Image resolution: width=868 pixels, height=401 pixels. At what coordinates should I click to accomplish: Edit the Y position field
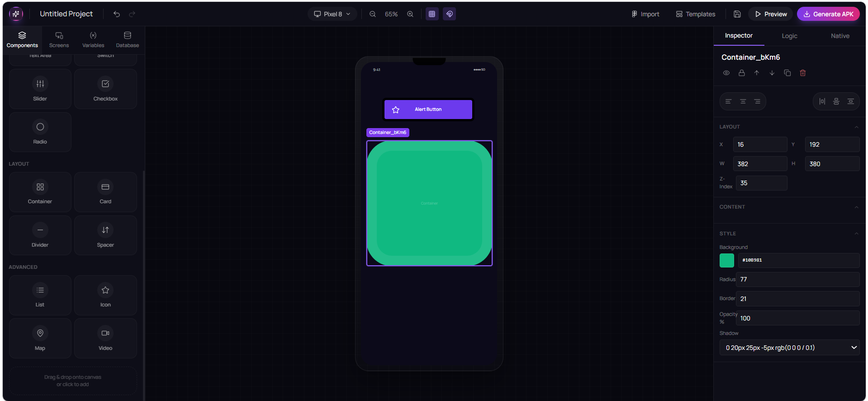832,144
